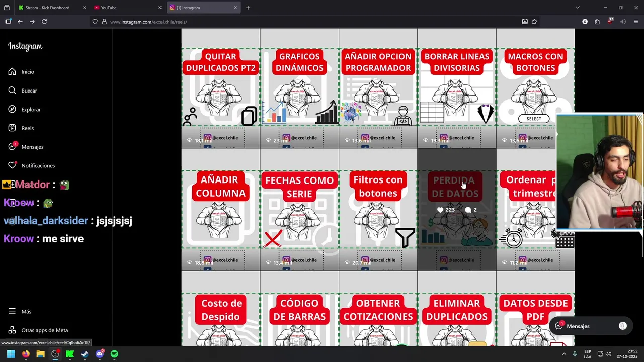Open Explorar compass in Instagram sidebar
The image size is (644, 362).
12,109
